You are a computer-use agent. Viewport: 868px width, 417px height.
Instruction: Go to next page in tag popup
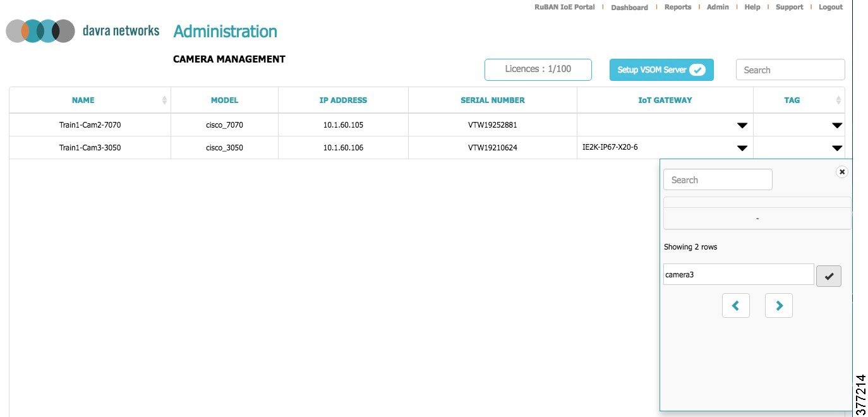(779, 305)
